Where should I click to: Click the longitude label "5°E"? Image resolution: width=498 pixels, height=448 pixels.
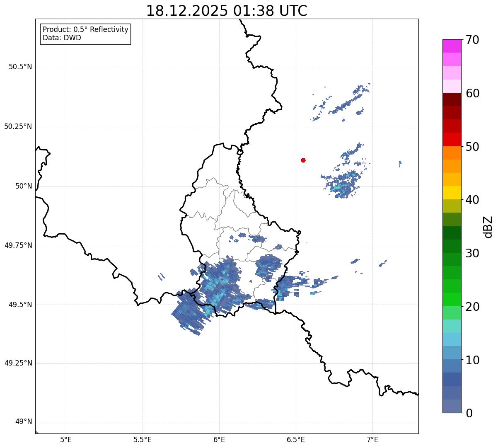tap(66, 440)
